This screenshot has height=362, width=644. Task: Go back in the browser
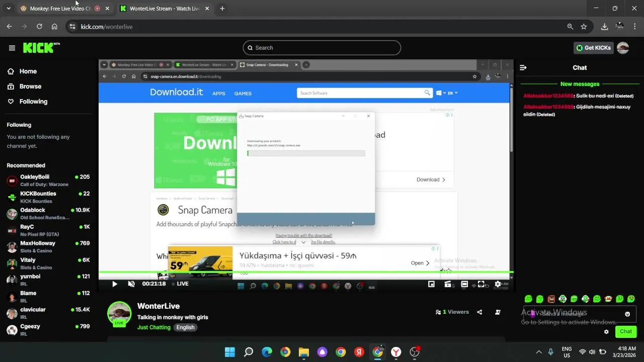pos(10,27)
